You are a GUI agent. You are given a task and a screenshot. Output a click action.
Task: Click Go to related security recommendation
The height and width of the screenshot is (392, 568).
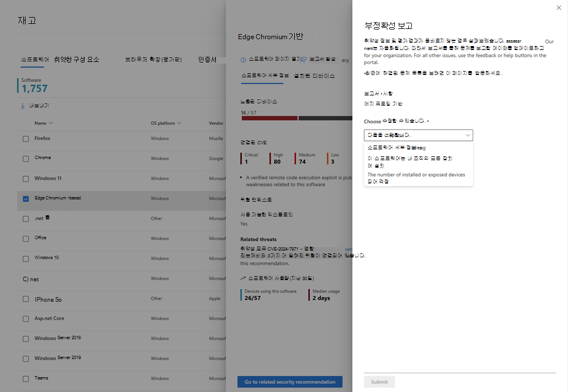tap(290, 382)
